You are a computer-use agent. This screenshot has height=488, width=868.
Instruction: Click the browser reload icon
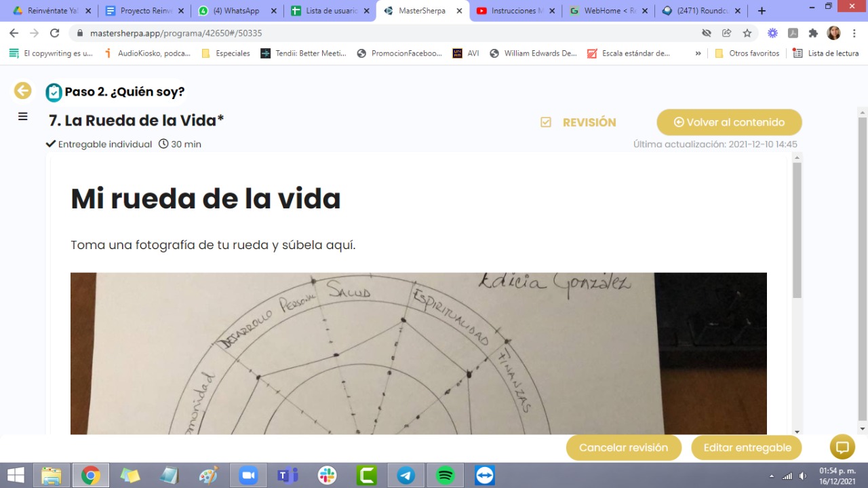(x=54, y=33)
